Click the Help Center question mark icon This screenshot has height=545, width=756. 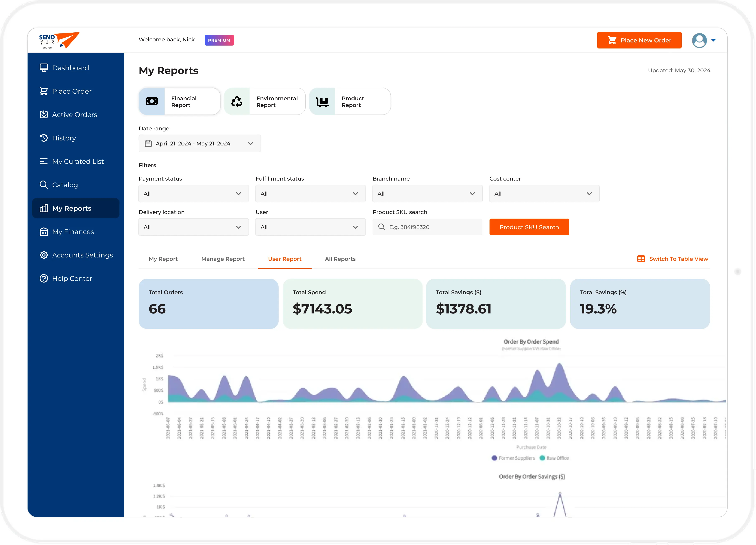44,278
